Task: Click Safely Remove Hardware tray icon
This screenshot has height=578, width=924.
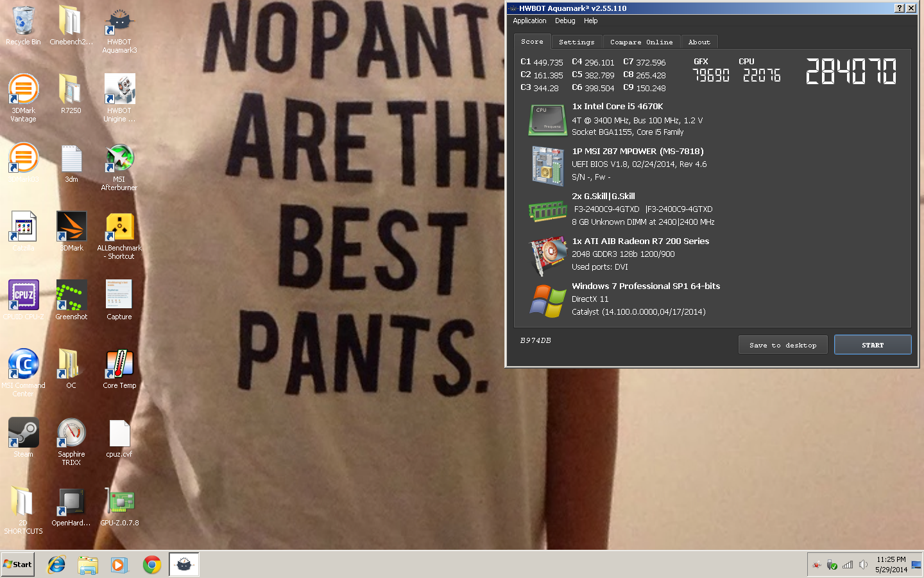Action: tap(832, 565)
